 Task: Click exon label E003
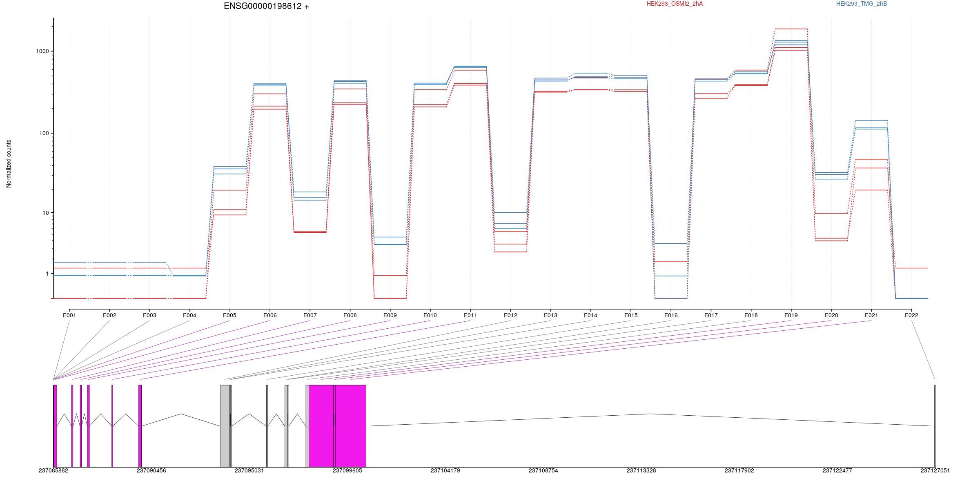coord(149,315)
